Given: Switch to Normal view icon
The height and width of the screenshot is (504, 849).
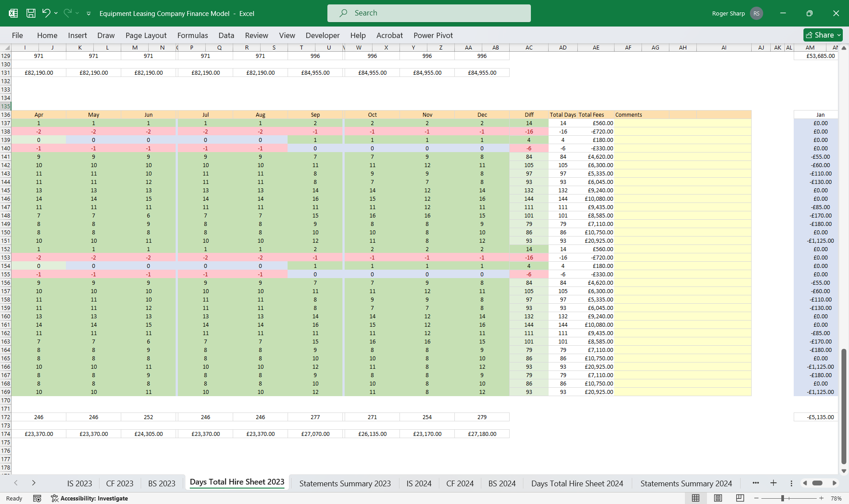Looking at the screenshot, I should pyautogui.click(x=695, y=498).
